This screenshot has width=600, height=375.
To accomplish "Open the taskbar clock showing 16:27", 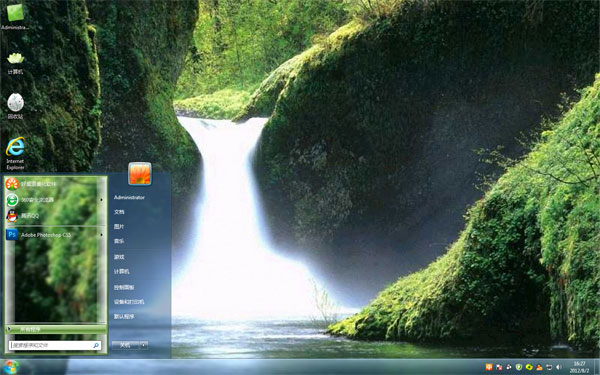I will (579, 367).
